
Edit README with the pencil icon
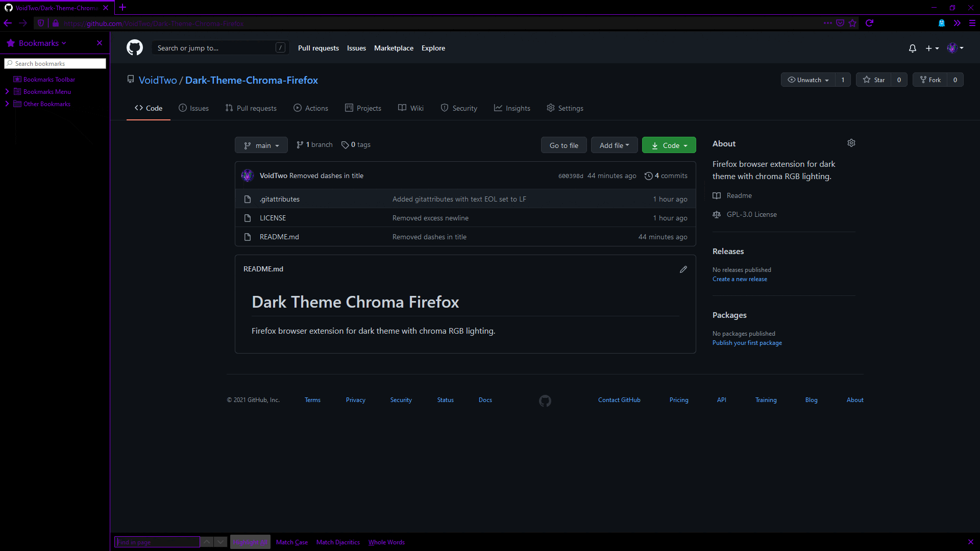[x=683, y=269]
